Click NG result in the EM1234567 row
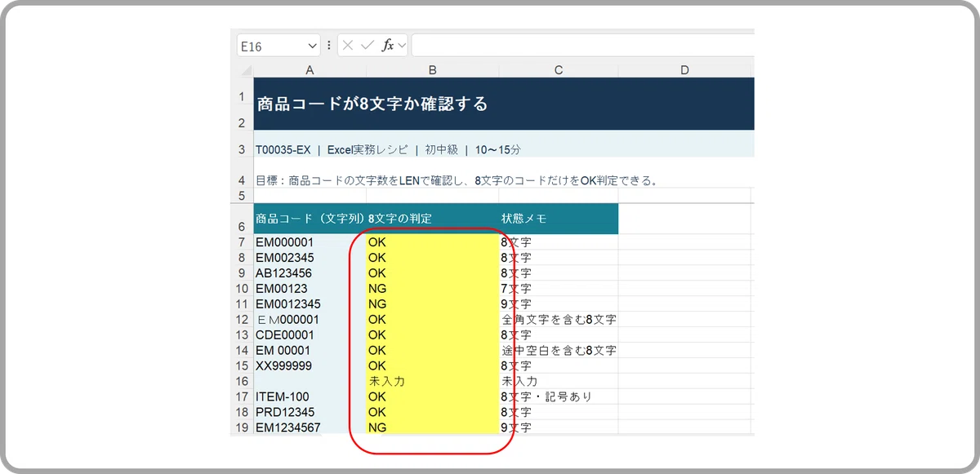 pyautogui.click(x=432, y=427)
